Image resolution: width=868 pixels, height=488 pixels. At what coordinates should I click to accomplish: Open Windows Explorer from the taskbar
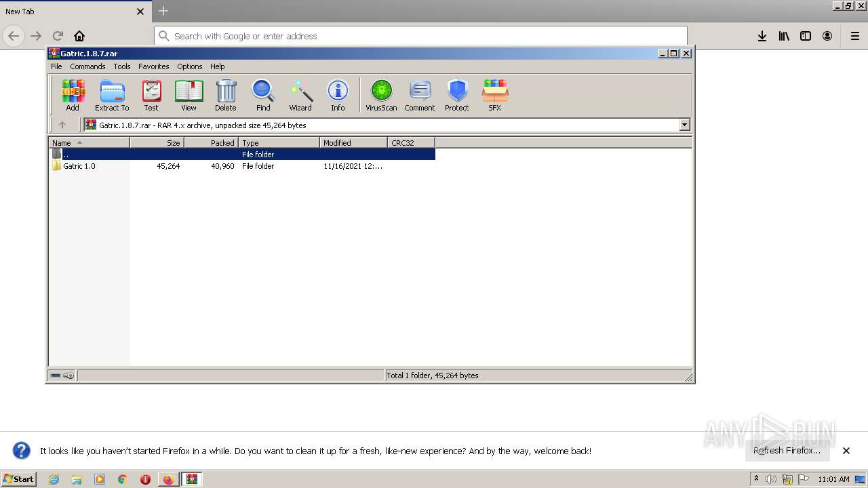tap(77, 479)
